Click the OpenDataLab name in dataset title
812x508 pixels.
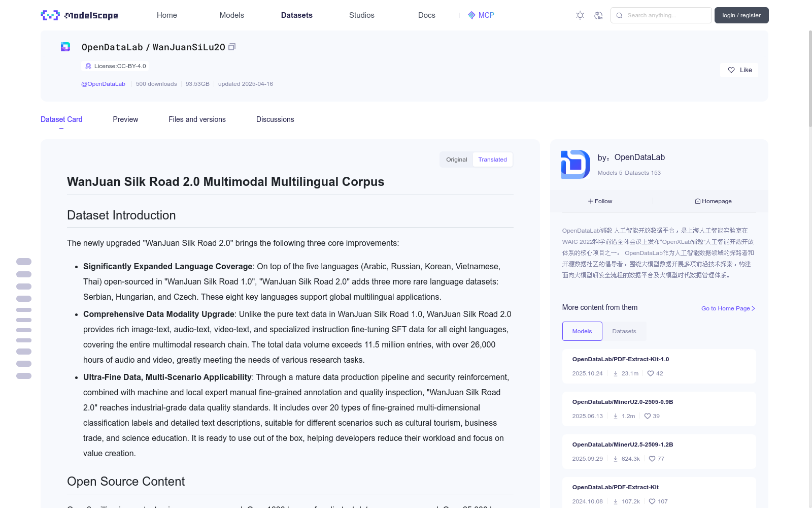[112, 47]
